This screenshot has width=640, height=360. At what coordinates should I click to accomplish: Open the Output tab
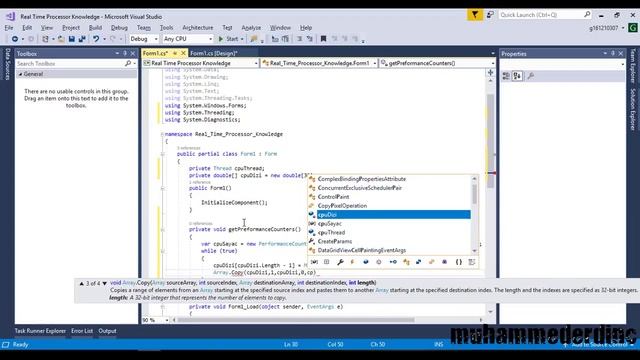107,331
